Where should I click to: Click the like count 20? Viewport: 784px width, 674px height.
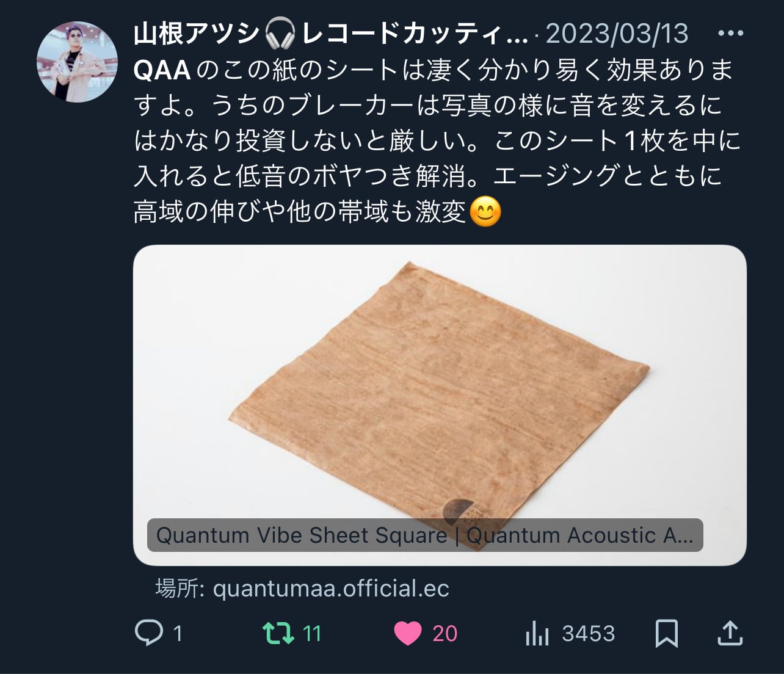point(445,634)
